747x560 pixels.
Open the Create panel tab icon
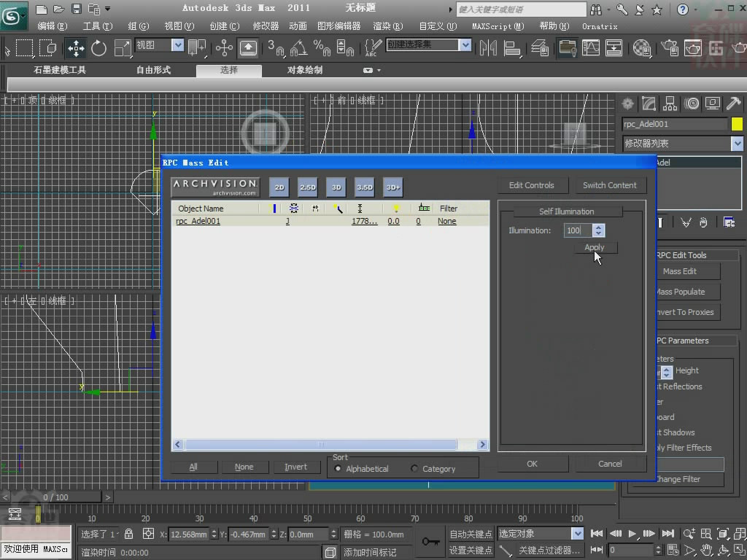pyautogui.click(x=628, y=104)
